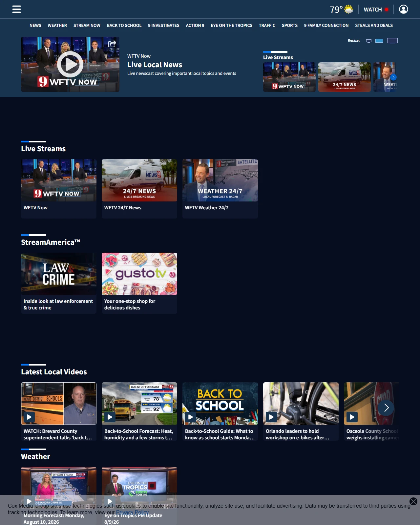Click the share icon on the player
The image size is (420, 525).
tap(112, 44)
